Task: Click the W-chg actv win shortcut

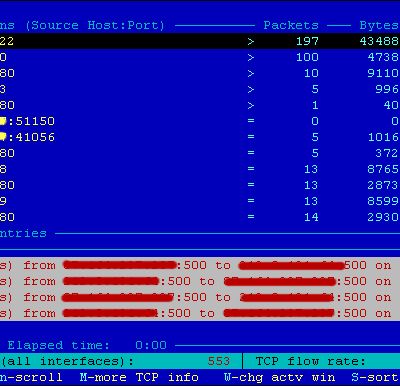Action: (x=280, y=377)
